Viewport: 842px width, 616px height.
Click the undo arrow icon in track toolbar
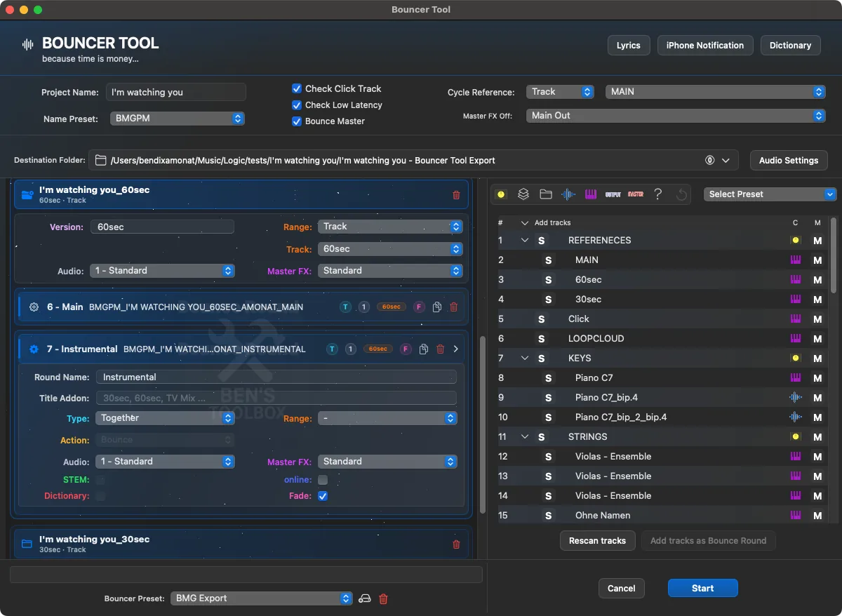point(681,194)
